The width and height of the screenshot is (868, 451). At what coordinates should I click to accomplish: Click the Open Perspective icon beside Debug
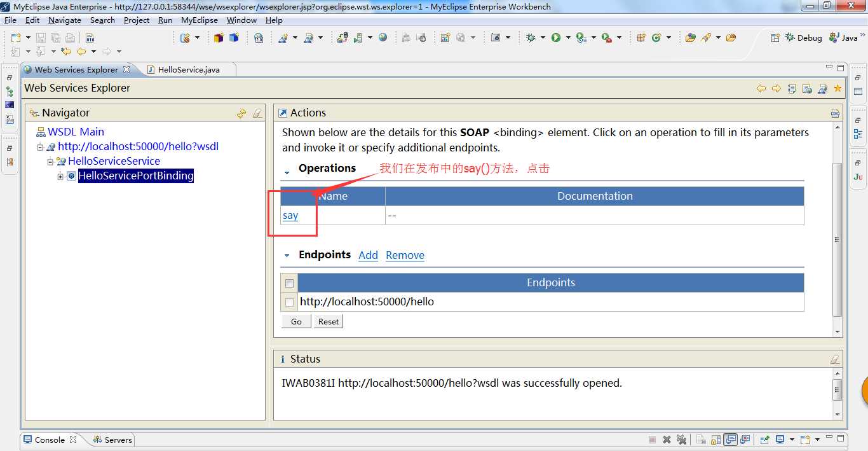(775, 38)
